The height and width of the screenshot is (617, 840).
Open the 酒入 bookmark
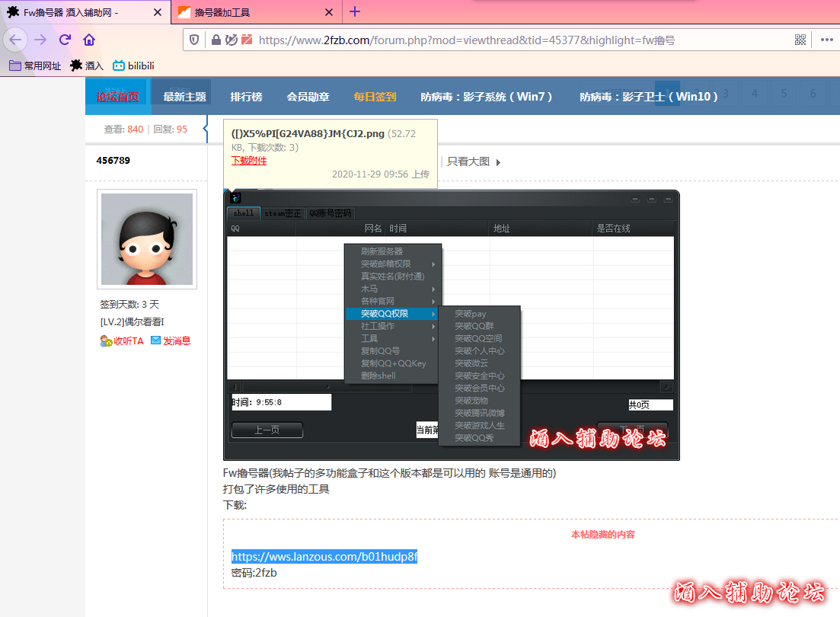87,66
